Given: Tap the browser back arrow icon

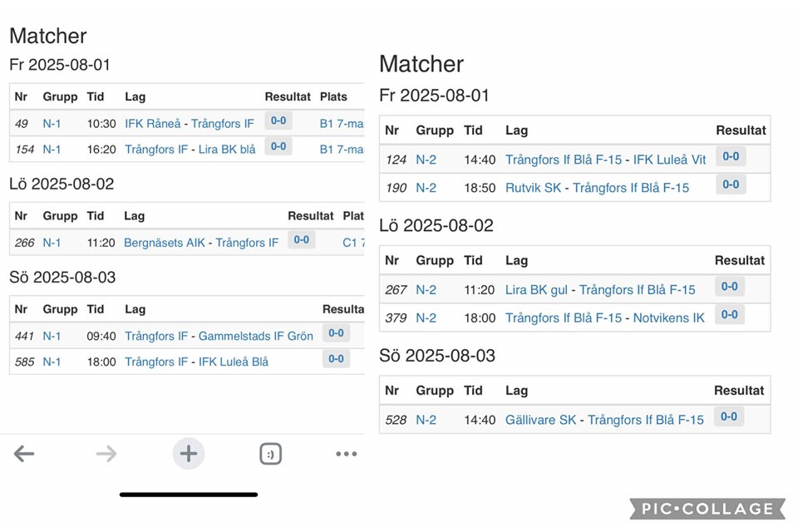Looking at the screenshot, I should tap(24, 454).
